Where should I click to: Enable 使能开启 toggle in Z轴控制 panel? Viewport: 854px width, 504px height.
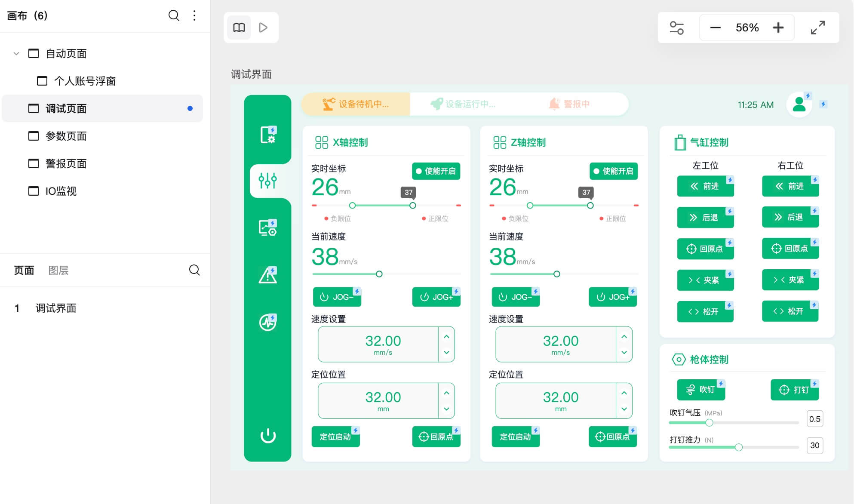click(x=614, y=171)
